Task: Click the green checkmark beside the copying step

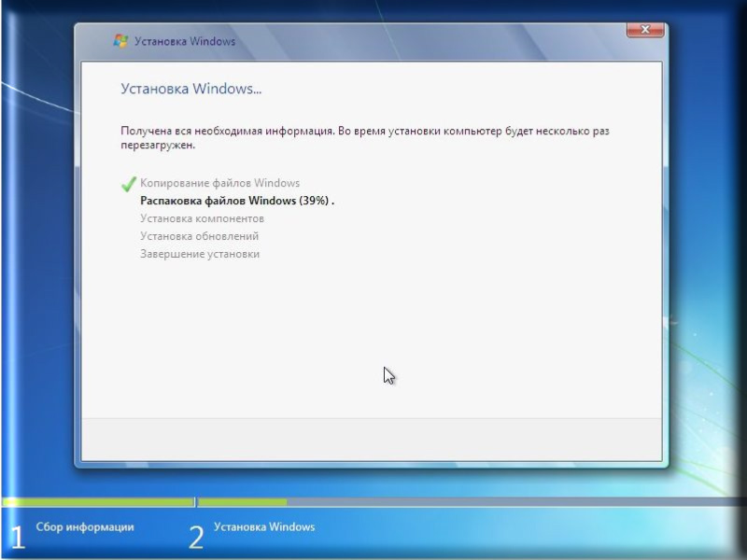Action: coord(129,184)
